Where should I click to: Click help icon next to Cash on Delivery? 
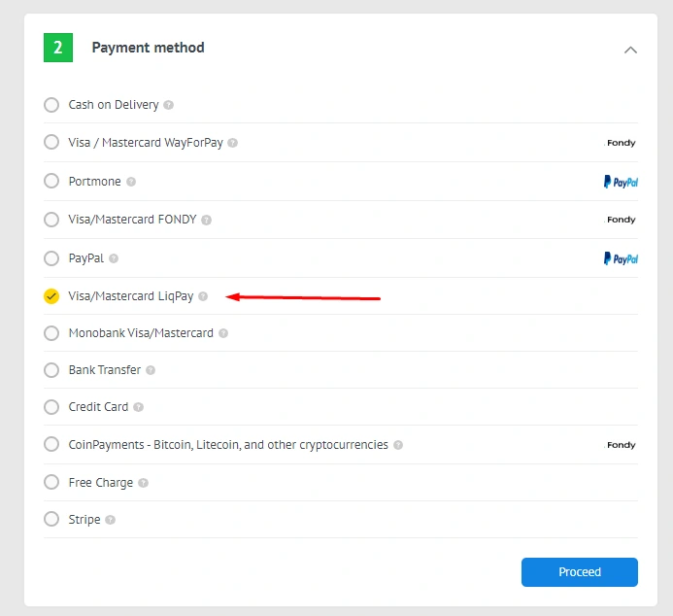pyautogui.click(x=169, y=105)
